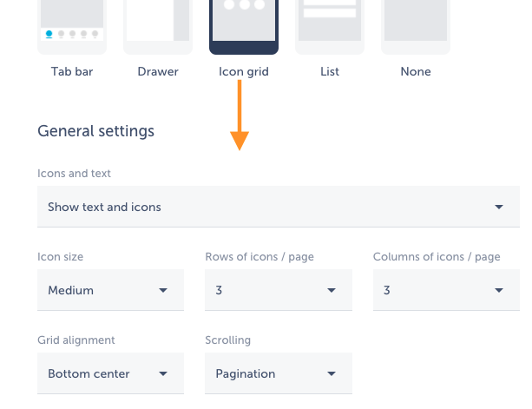The height and width of the screenshot is (409, 532).
Task: Expand the Scrolling Pagination dropdown
Action: point(278,373)
